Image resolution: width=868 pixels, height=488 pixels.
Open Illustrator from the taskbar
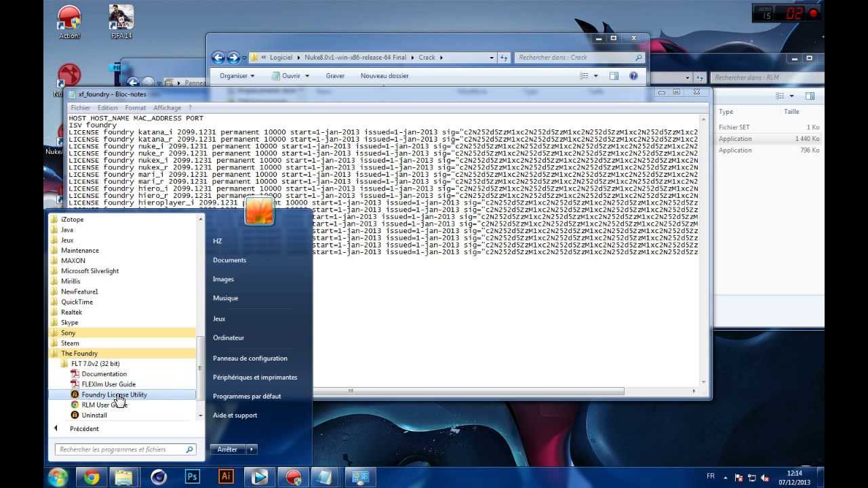point(226,477)
